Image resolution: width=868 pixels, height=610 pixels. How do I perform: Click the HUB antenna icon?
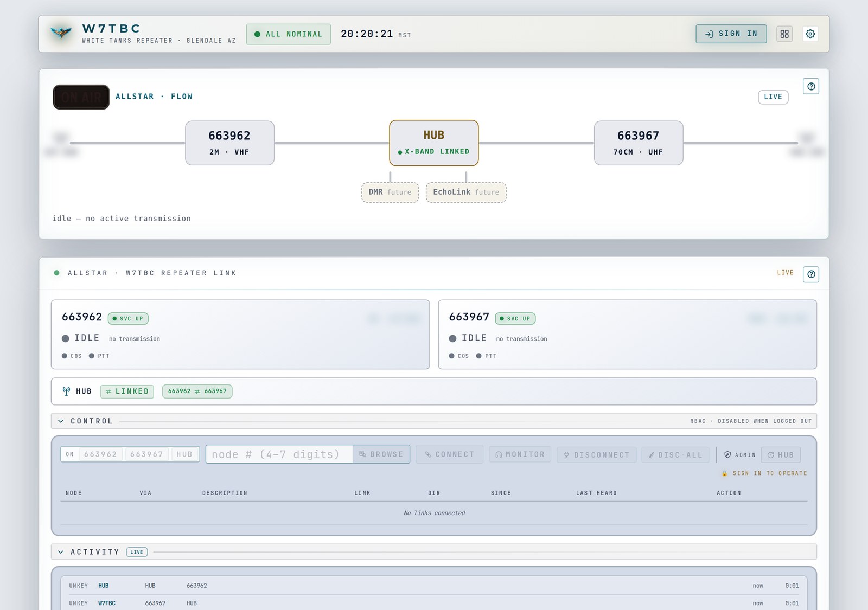tap(66, 391)
